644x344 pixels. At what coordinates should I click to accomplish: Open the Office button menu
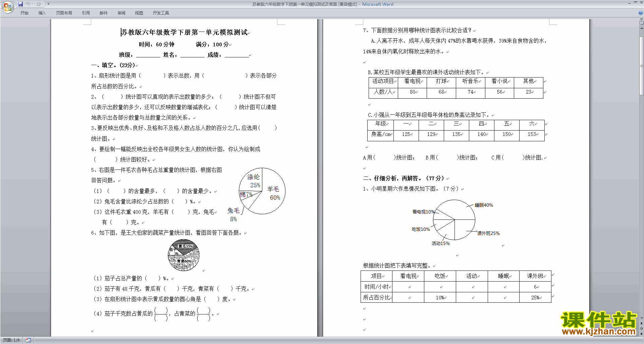pyautogui.click(x=7, y=7)
